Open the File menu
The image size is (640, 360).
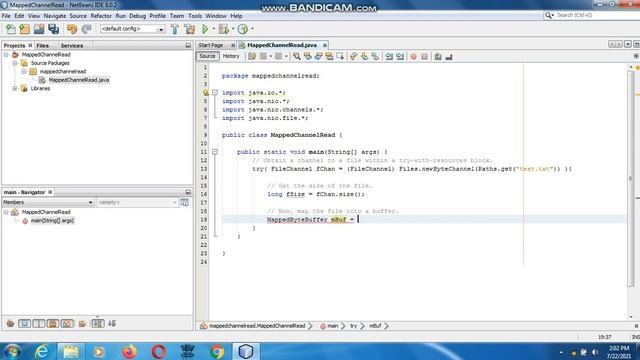click(x=6, y=16)
